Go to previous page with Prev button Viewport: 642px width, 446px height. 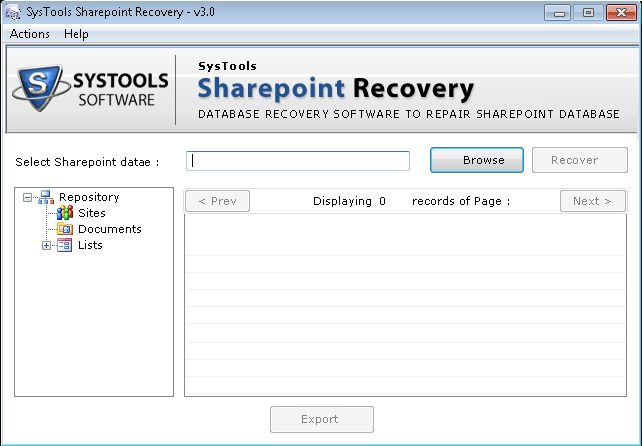tap(217, 201)
